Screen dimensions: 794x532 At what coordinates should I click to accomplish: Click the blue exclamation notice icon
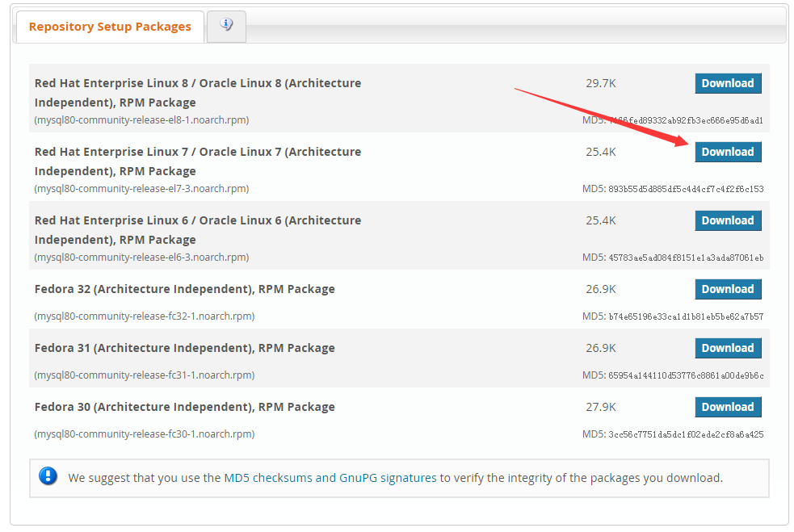48,475
